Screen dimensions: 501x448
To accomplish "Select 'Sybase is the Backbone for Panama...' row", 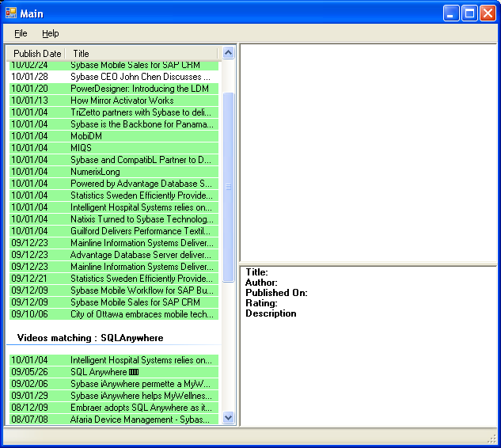I will click(114, 124).
